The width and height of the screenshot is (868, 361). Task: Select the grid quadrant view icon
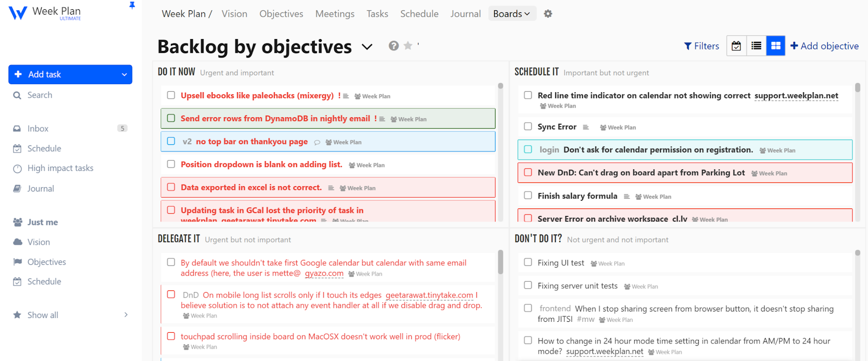(x=776, y=46)
